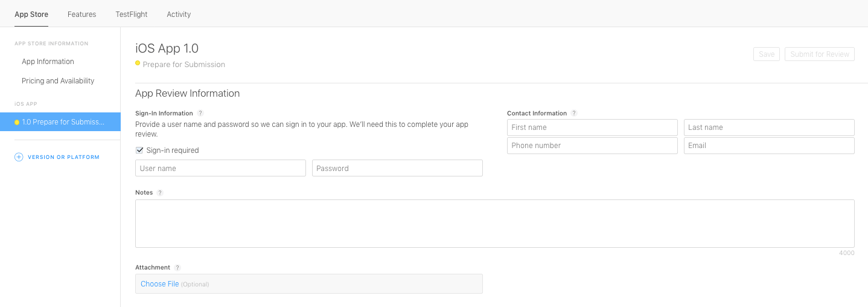The image size is (868, 307).
Task: Click the Version or Platform link
Action: click(x=63, y=157)
